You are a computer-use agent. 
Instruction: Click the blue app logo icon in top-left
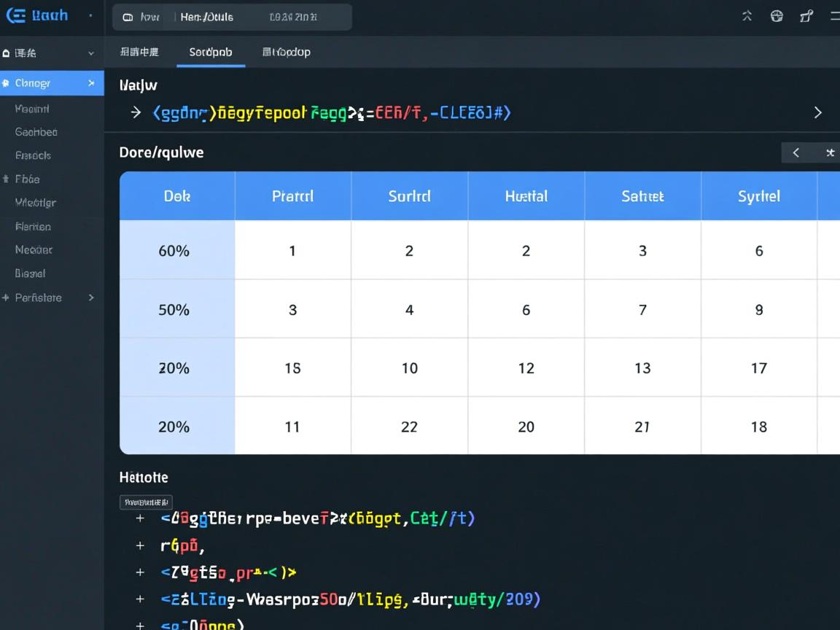[x=16, y=16]
